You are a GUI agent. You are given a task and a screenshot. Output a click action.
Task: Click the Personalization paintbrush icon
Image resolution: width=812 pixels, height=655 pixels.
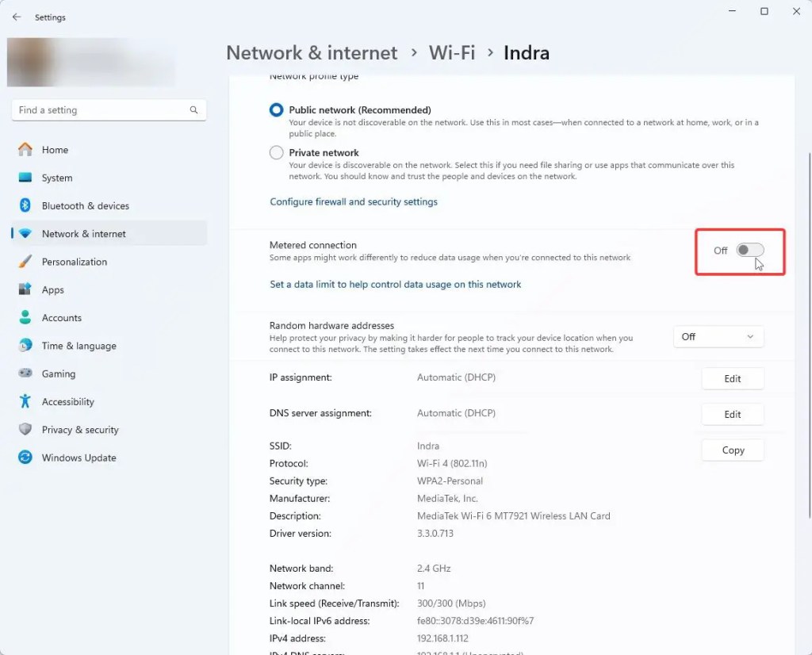25,262
